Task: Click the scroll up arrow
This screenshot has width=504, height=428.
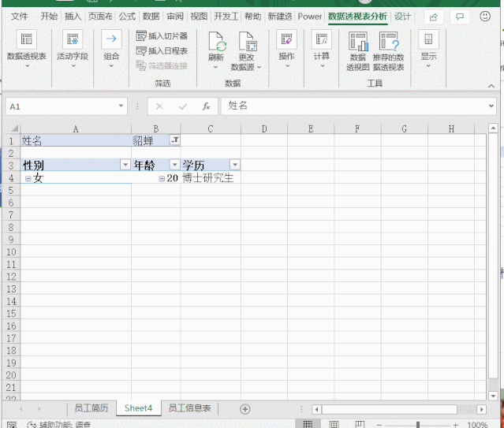Action: point(493,128)
